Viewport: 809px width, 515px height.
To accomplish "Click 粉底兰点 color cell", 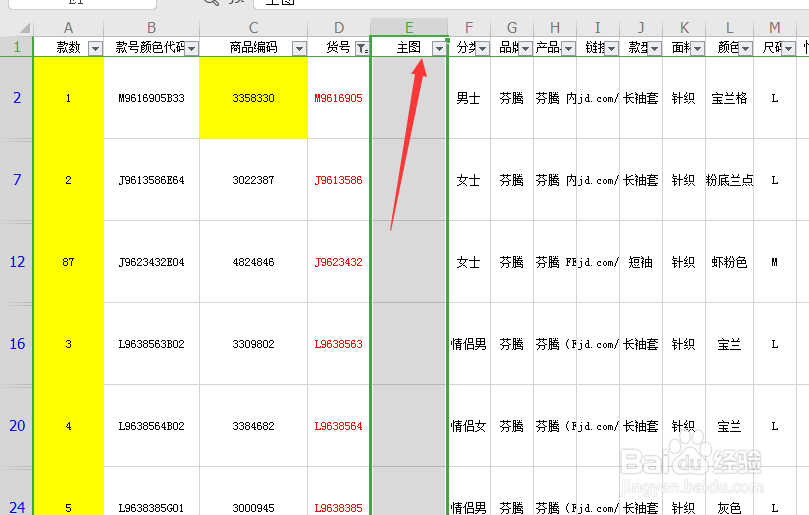I will [729, 180].
